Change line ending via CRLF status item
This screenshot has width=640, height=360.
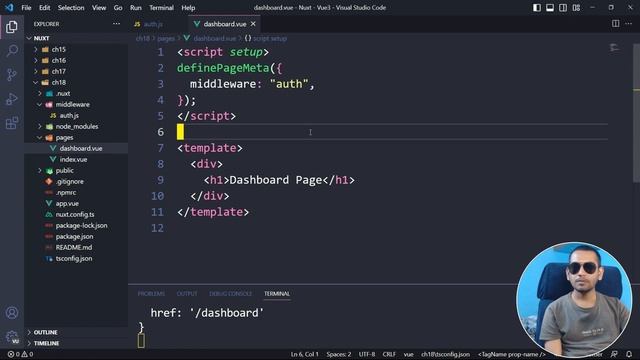click(x=389, y=354)
